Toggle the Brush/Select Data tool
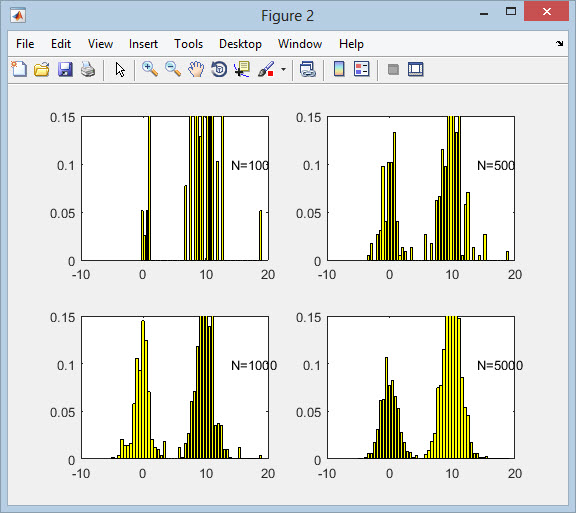Image resolution: width=576 pixels, height=513 pixels. pyautogui.click(x=266, y=69)
